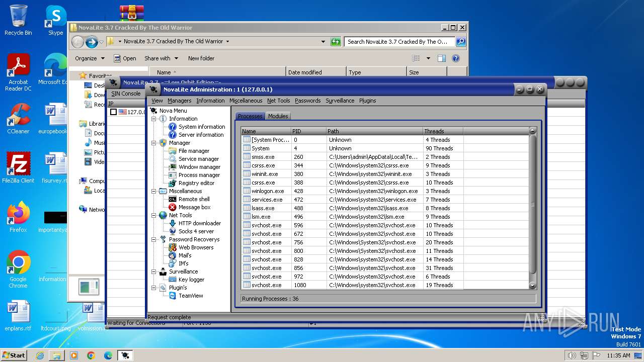Open HTTP downloader tool
This screenshot has width=644, height=362.
[x=199, y=223]
